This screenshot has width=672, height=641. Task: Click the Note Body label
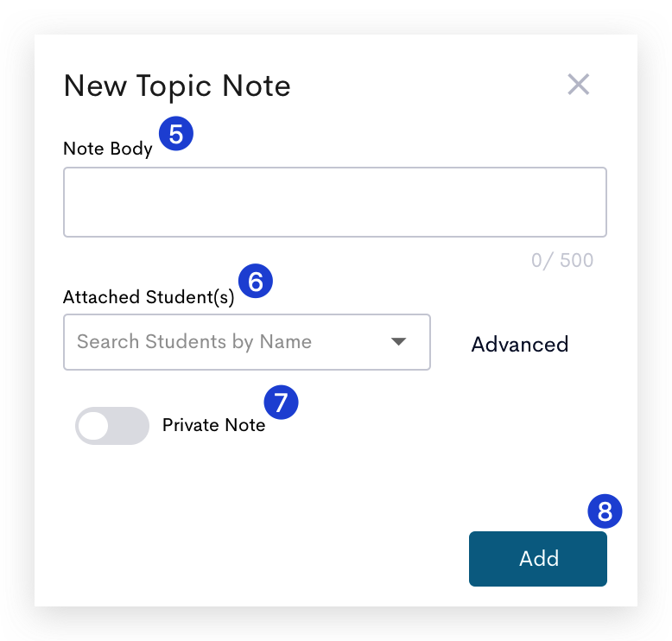point(108,149)
